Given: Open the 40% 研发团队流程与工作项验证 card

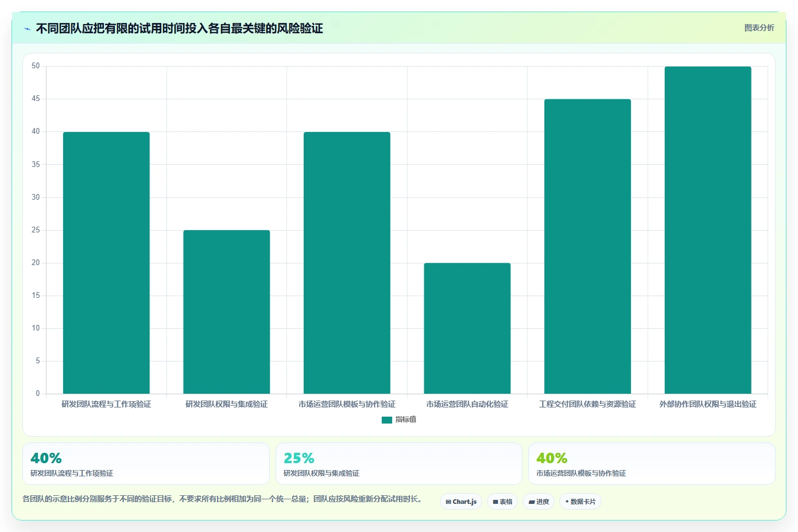Looking at the screenshot, I should [146, 464].
